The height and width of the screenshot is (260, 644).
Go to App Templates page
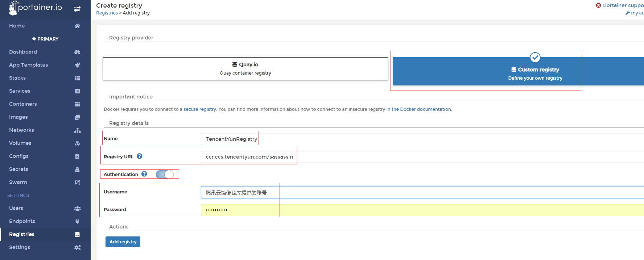tap(29, 65)
